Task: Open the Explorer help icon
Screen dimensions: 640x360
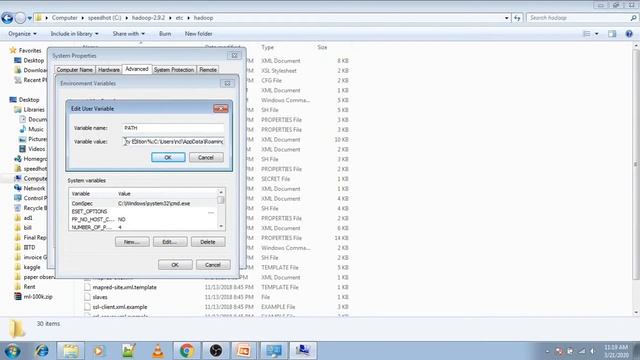Action: click(x=629, y=34)
